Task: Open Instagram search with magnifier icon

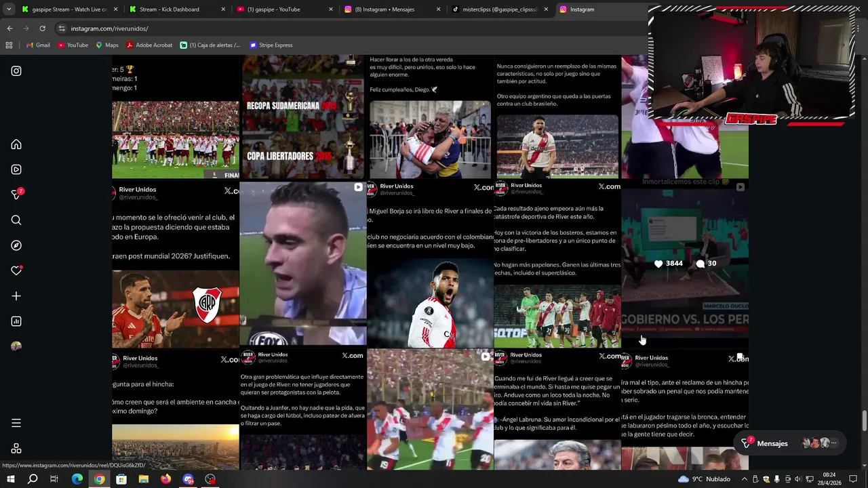Action: [16, 220]
